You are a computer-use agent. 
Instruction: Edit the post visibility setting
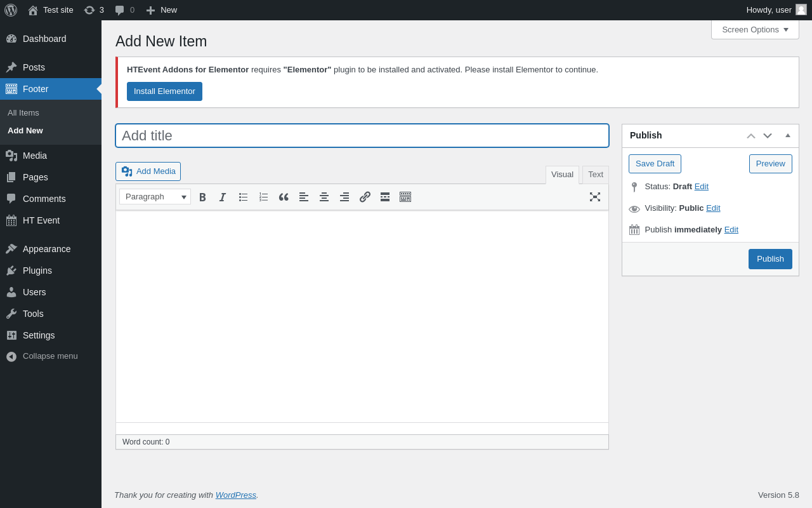coord(713,208)
